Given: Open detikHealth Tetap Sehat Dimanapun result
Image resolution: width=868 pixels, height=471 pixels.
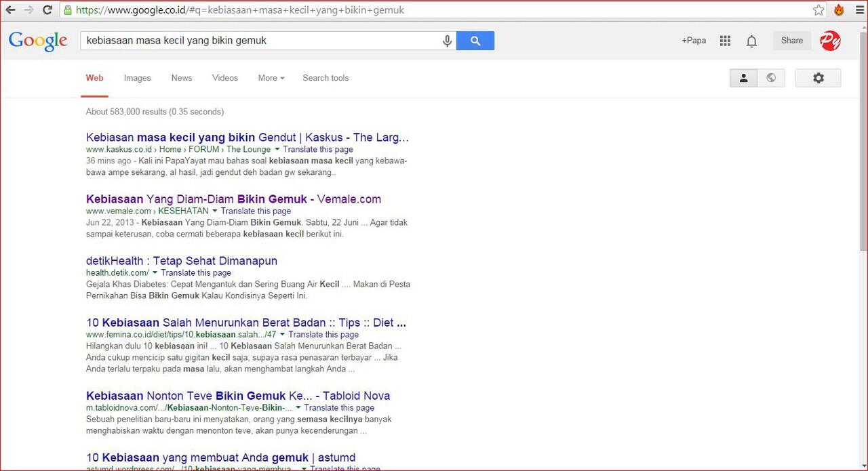Looking at the screenshot, I should pos(182,261).
